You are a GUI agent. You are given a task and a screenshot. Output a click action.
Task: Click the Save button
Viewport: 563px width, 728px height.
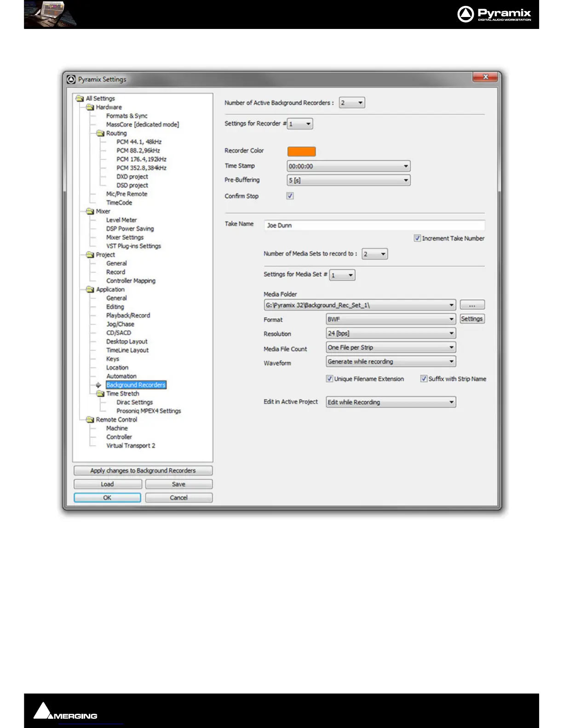tap(179, 484)
